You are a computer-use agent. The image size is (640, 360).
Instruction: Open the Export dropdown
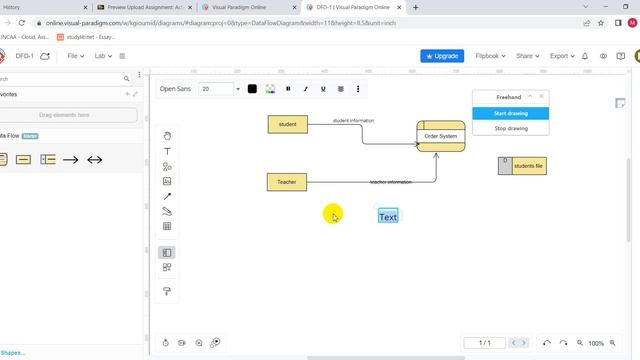click(562, 56)
